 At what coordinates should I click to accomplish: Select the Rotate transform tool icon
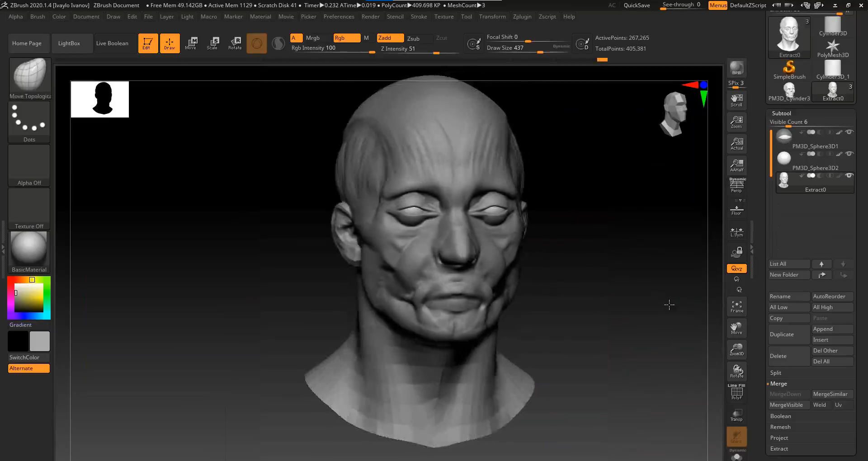click(x=235, y=43)
